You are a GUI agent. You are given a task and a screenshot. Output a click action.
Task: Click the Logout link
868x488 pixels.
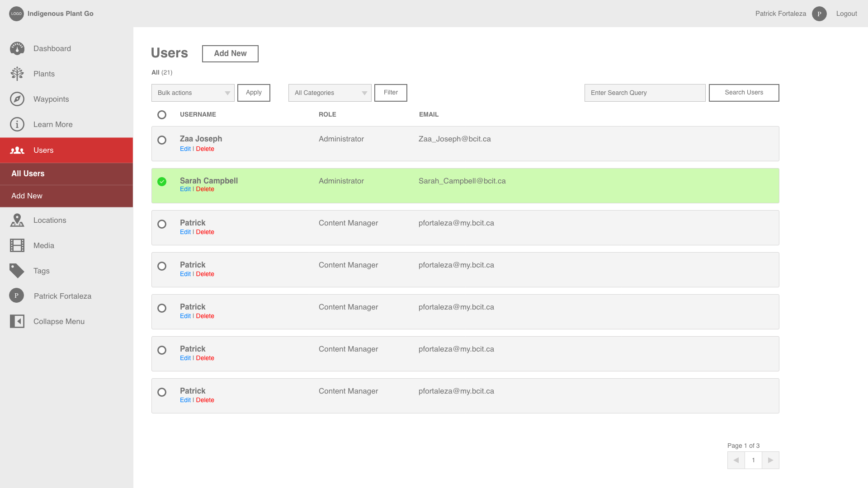(x=846, y=14)
